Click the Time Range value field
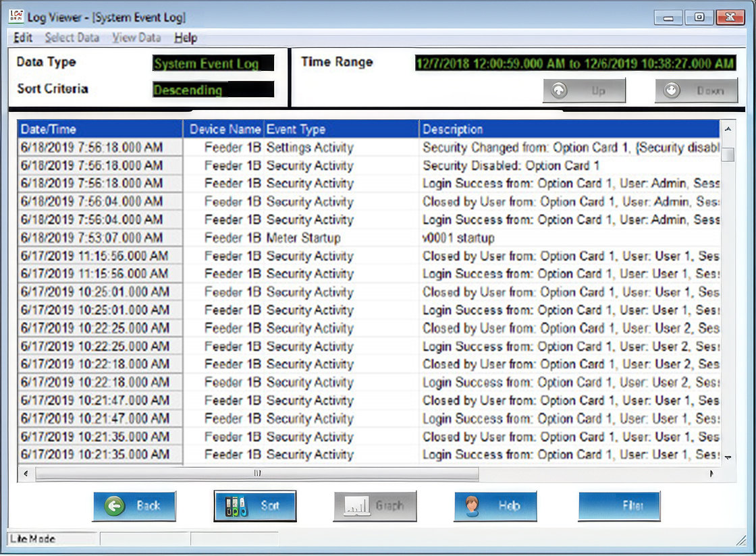Image resolution: width=756 pixels, height=556 pixels. point(575,63)
